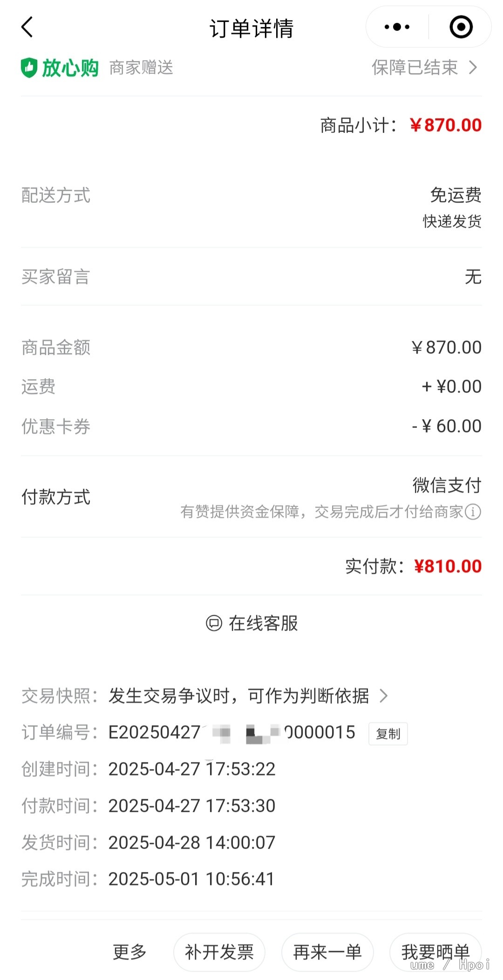Viewport: 503px width, 980px height.
Task: Open the 交易快照 snapshot arrow
Action: [384, 696]
